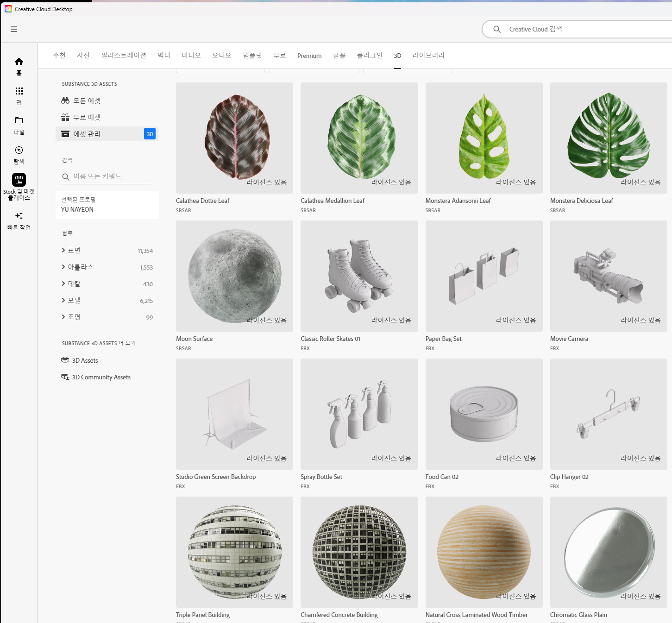Viewport: 672px width, 623px height.
Task: Click binoculars icon for all assets
Action: (x=65, y=101)
